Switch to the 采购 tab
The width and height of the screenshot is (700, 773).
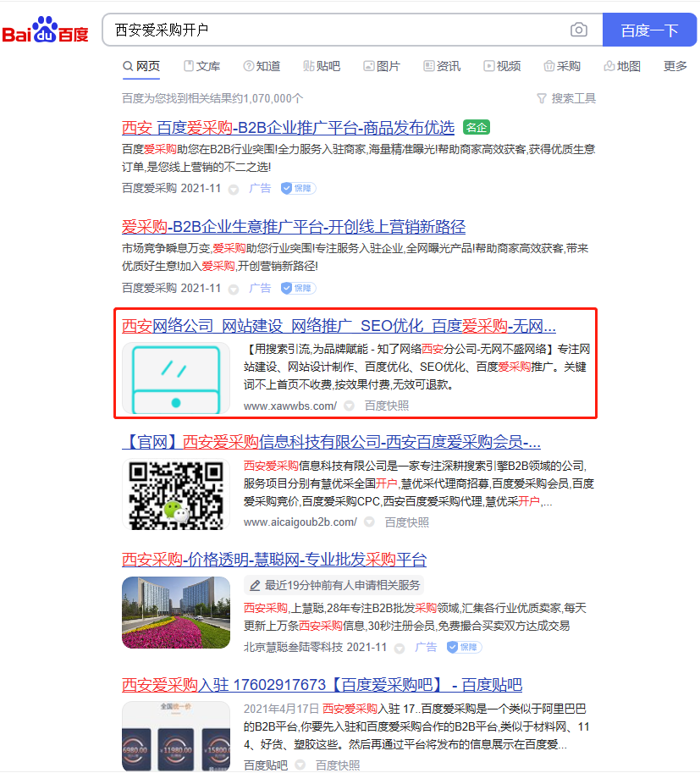[x=563, y=66]
